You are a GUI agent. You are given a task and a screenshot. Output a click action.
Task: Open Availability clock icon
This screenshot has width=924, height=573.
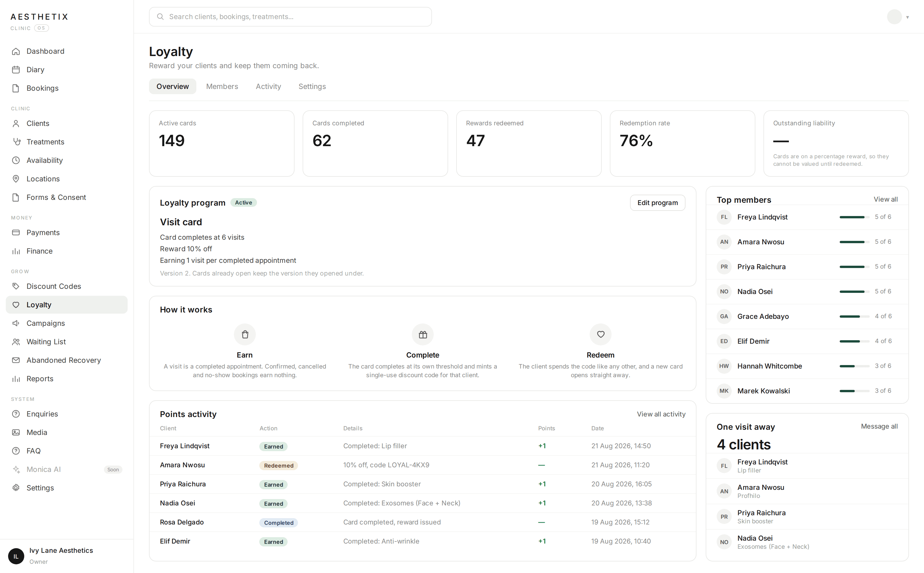[16, 160]
